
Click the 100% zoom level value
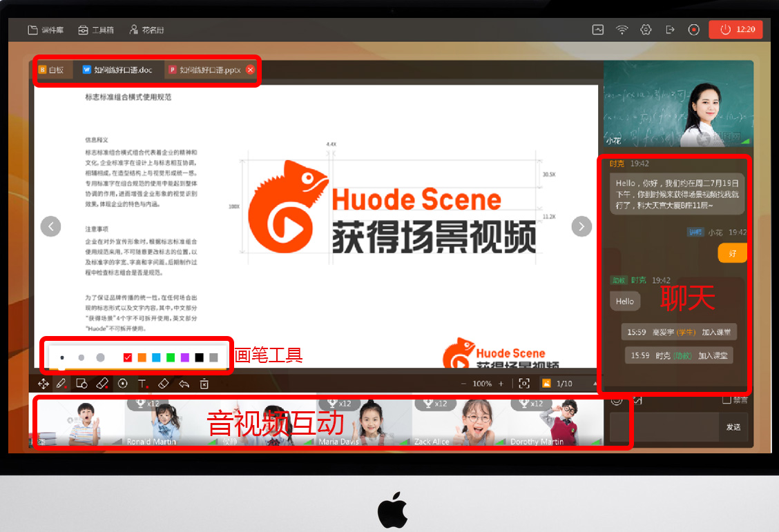pyautogui.click(x=482, y=384)
